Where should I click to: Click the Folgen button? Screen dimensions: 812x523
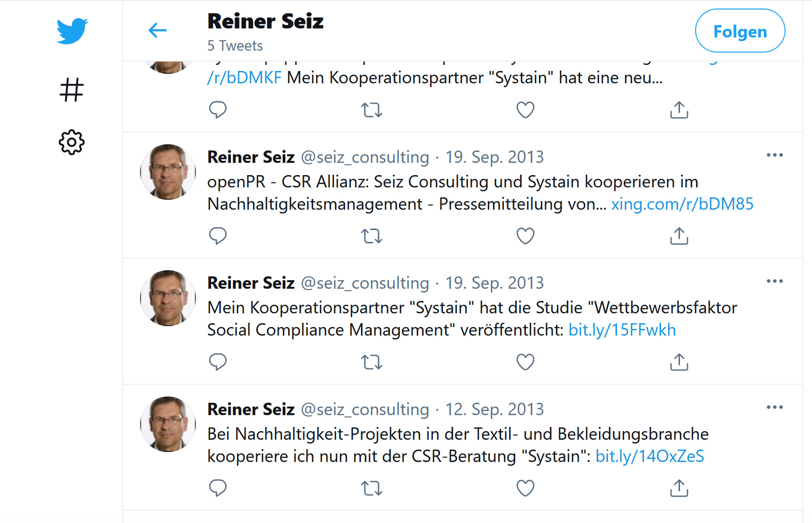pyautogui.click(x=739, y=31)
